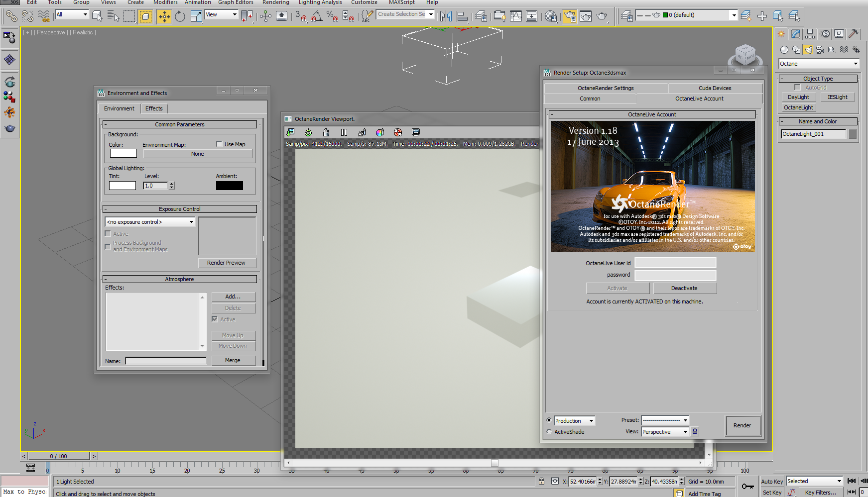This screenshot has width=868, height=497.
Task: Enable the Use Map checkbox
Action: click(219, 144)
